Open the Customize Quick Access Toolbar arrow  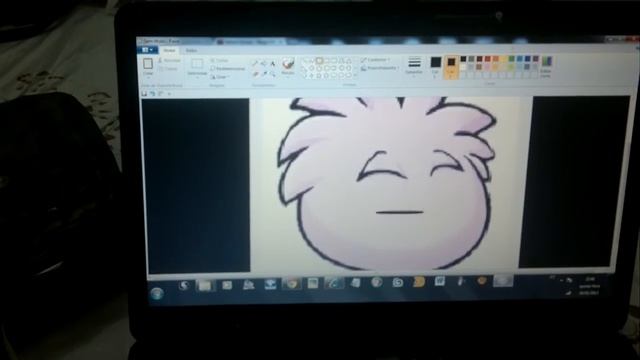pyautogui.click(x=169, y=94)
